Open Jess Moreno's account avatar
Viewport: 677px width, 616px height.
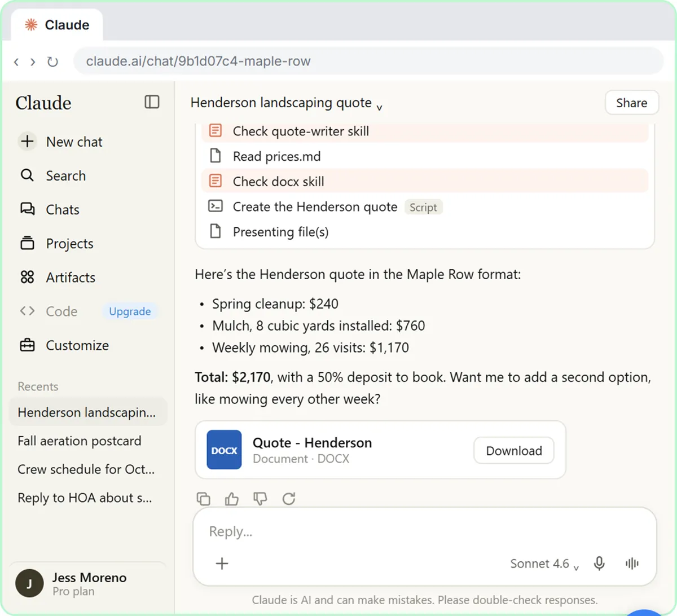point(29,583)
